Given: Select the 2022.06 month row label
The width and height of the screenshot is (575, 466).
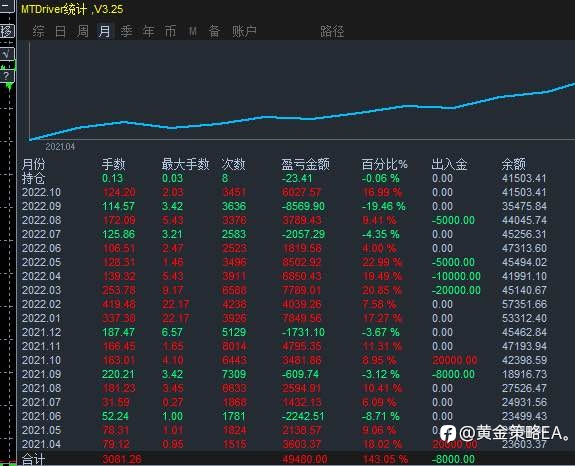Looking at the screenshot, I should click(41, 248).
